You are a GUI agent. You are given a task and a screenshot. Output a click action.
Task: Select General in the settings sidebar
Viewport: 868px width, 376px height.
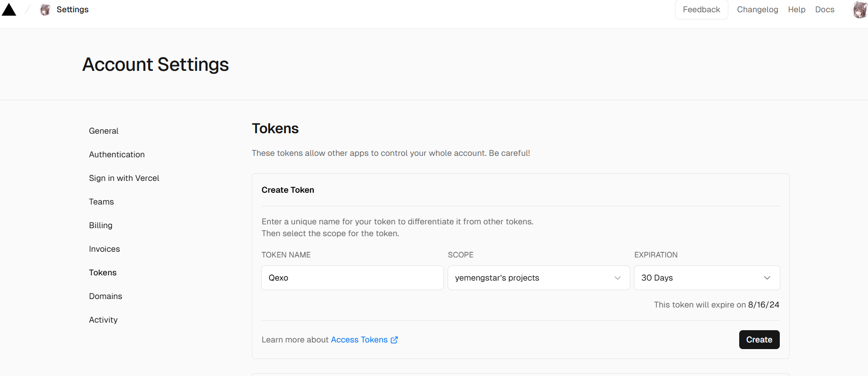[x=104, y=131]
